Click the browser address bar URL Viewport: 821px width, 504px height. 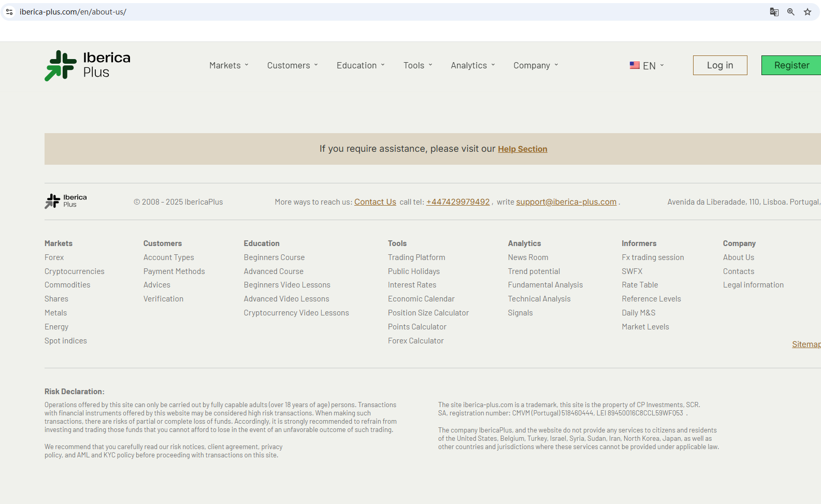pyautogui.click(x=73, y=12)
